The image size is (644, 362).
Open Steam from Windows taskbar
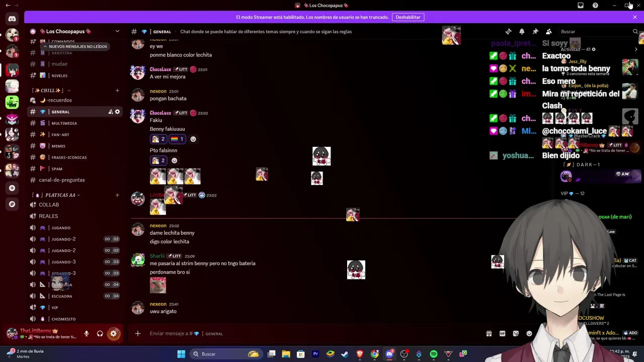tap(345, 354)
